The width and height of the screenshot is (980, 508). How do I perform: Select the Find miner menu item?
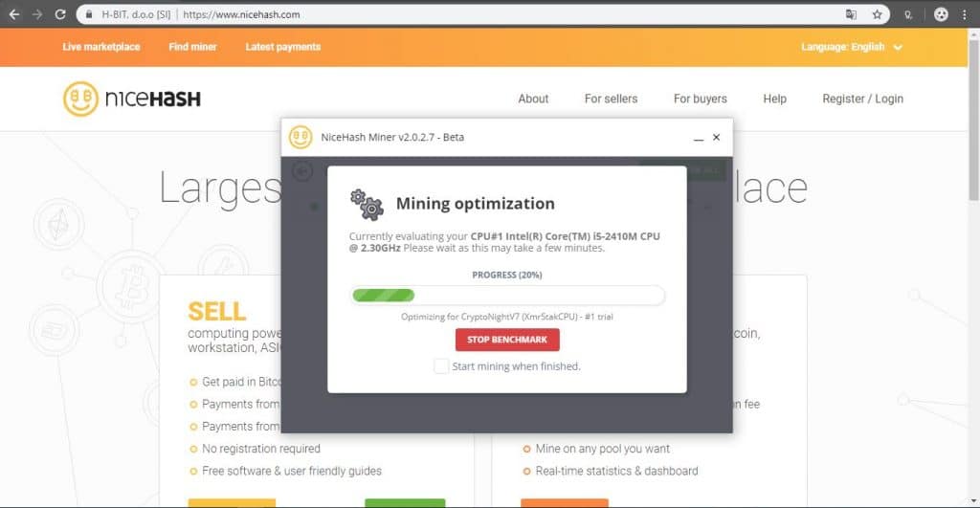pos(192,47)
